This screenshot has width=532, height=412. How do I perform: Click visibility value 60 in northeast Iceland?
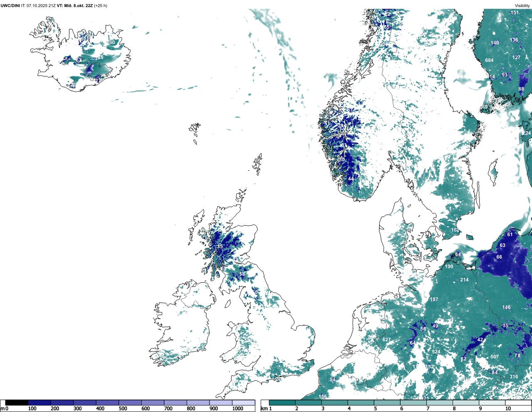point(112,42)
